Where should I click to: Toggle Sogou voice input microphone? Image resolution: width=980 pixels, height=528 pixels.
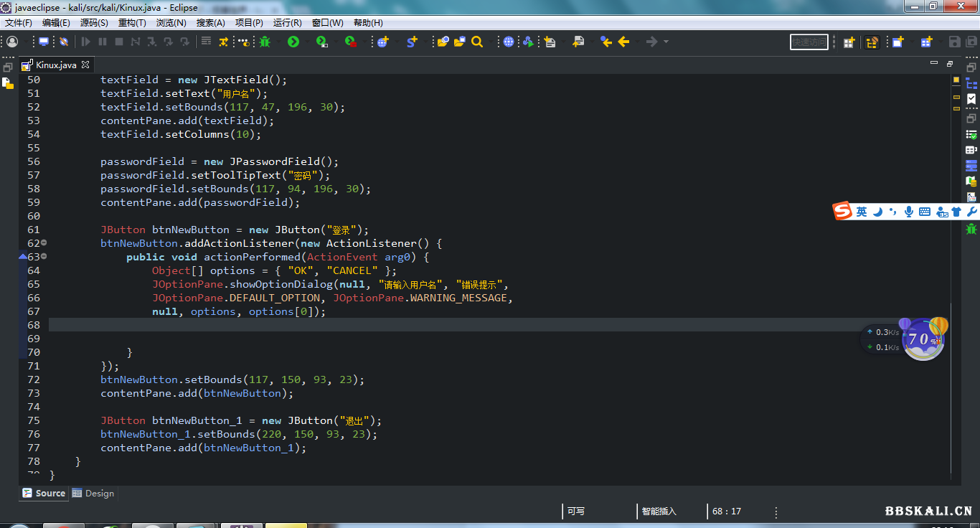coord(909,212)
